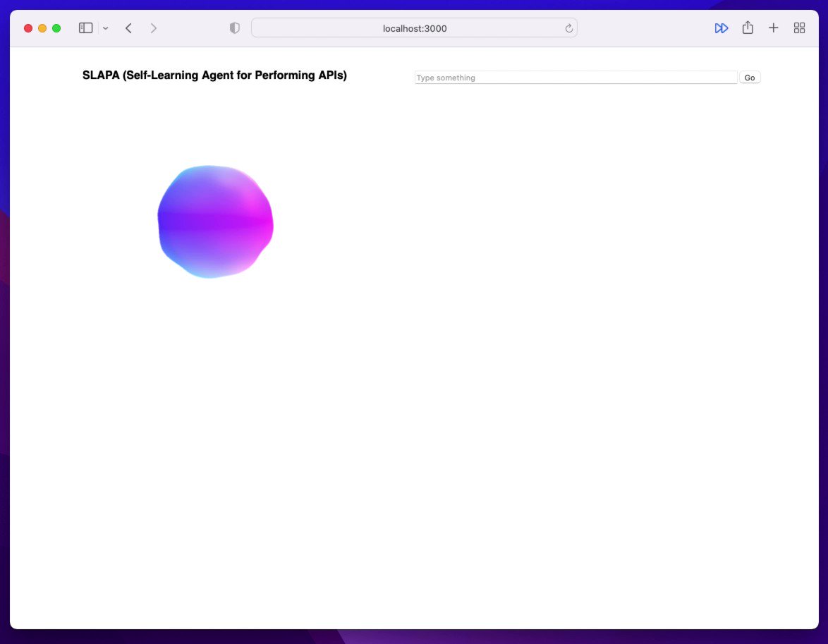Close the Safari window with the red button
The image size is (828, 644).
[x=28, y=28]
